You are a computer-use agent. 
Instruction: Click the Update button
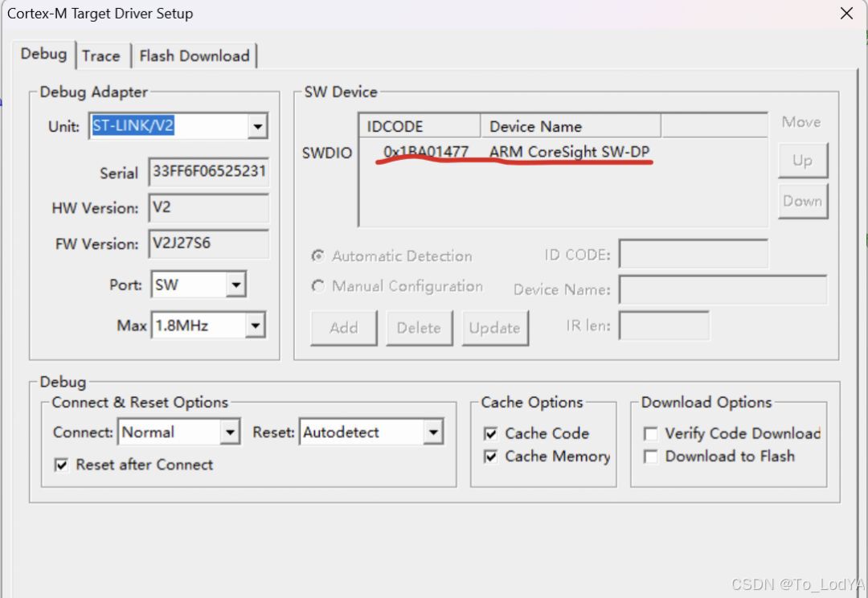(495, 328)
